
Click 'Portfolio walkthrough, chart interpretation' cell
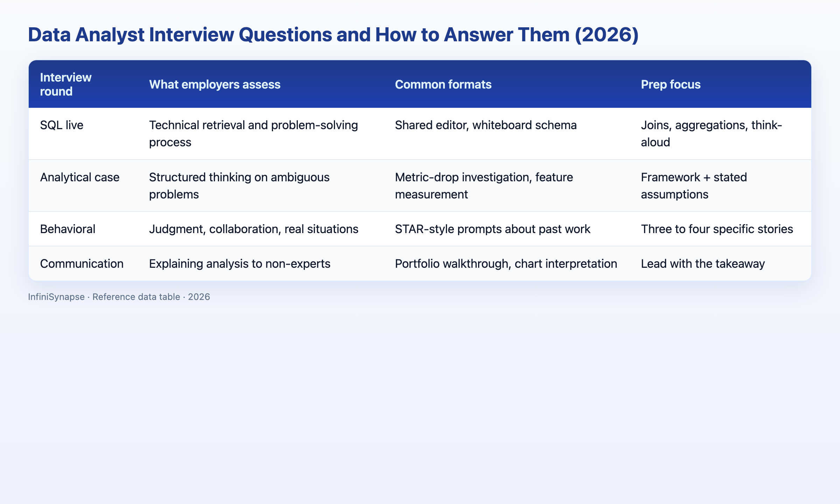(x=506, y=264)
